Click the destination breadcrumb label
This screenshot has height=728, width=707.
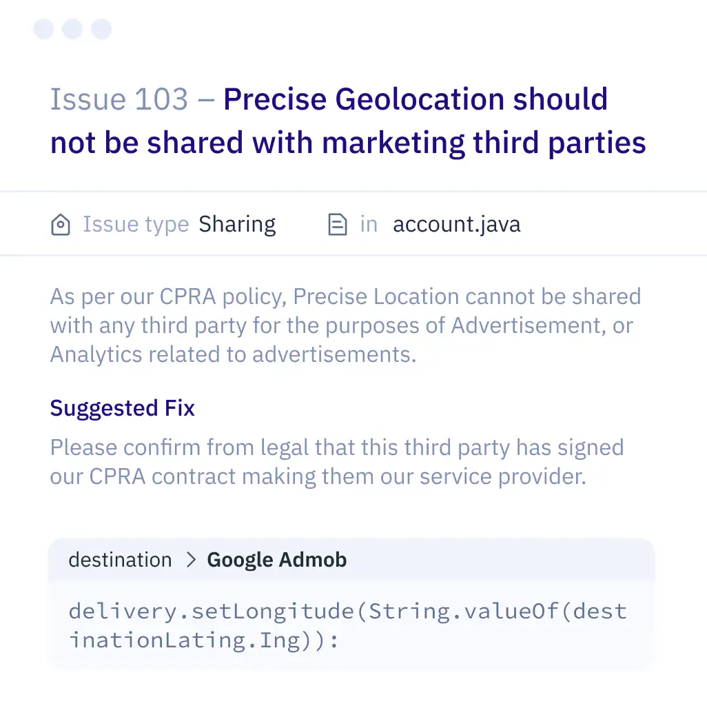point(120,560)
